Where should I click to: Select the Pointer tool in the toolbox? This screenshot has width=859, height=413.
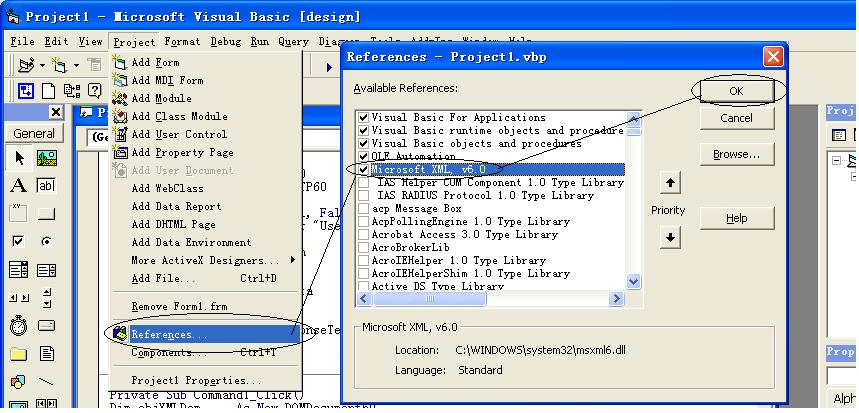point(19,158)
